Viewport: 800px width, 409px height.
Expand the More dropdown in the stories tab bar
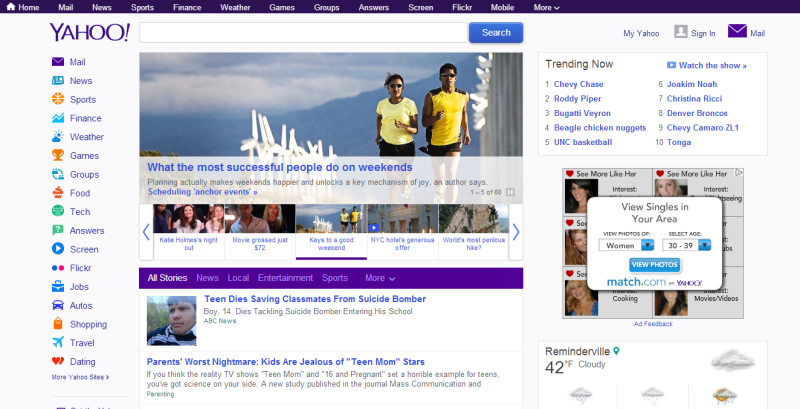(380, 278)
